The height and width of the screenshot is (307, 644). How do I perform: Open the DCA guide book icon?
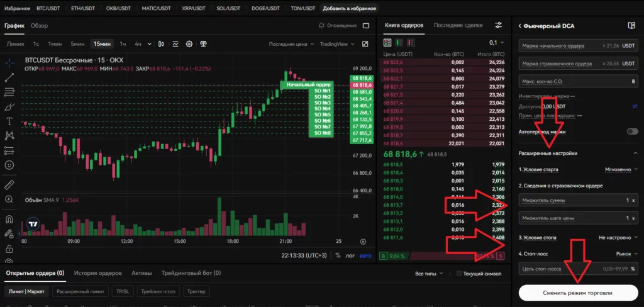pyautogui.click(x=631, y=26)
